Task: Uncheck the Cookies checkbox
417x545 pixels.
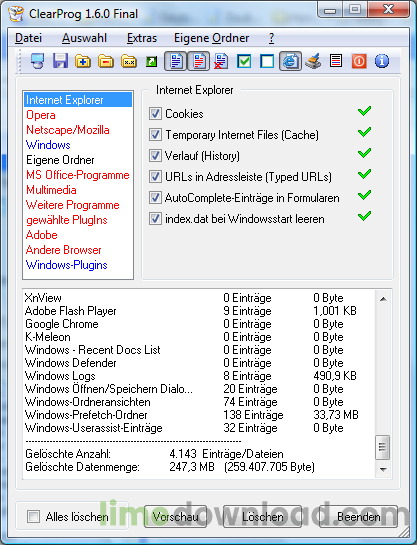Action: pos(155,114)
